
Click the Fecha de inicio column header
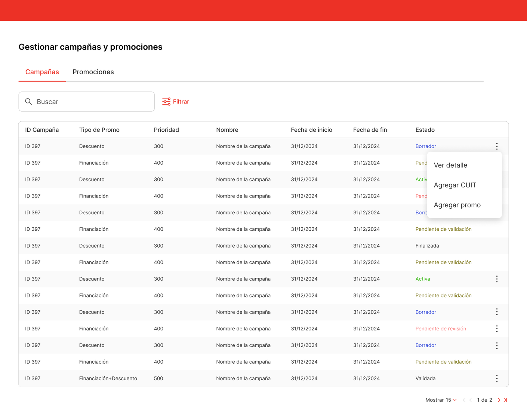pyautogui.click(x=312, y=130)
